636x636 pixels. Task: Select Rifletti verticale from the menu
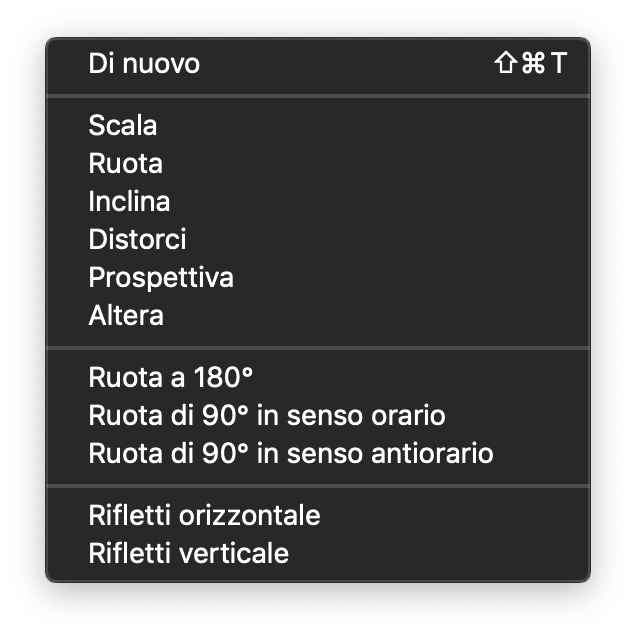pyautogui.click(x=188, y=554)
